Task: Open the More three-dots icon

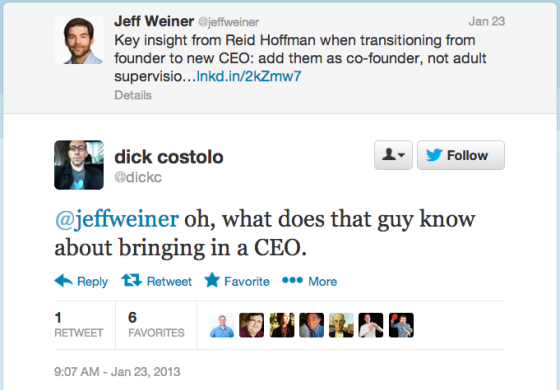Action: click(292, 280)
